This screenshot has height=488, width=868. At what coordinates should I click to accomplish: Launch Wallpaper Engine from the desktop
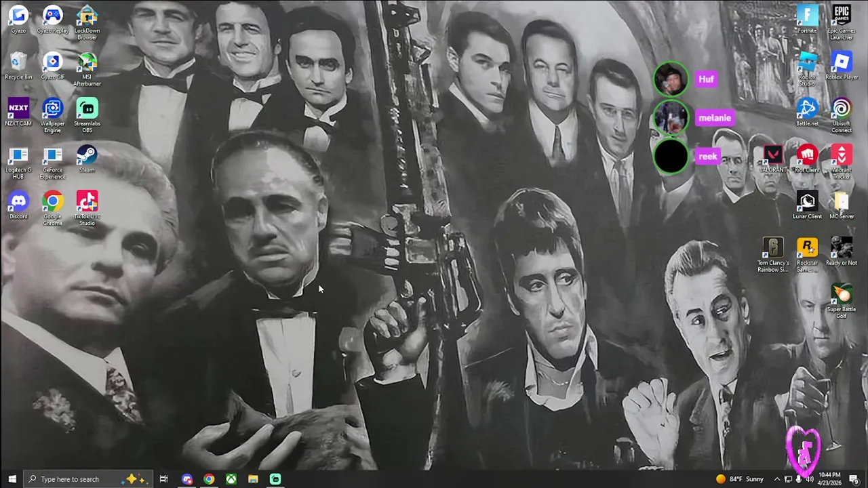[x=52, y=115]
